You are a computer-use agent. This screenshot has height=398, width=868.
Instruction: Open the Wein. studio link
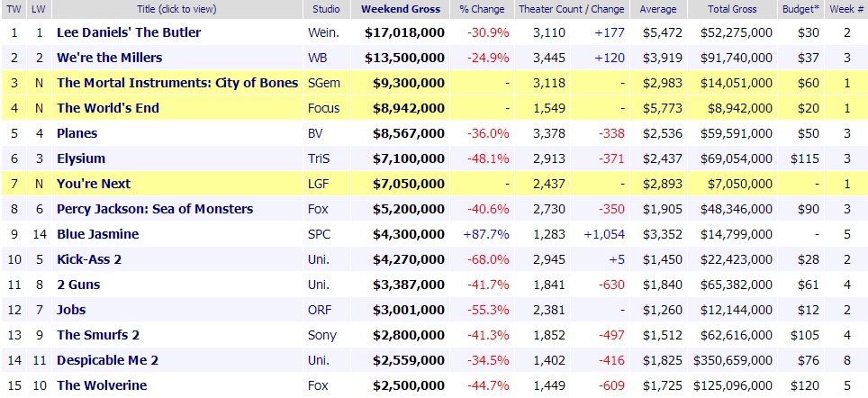pos(323,32)
